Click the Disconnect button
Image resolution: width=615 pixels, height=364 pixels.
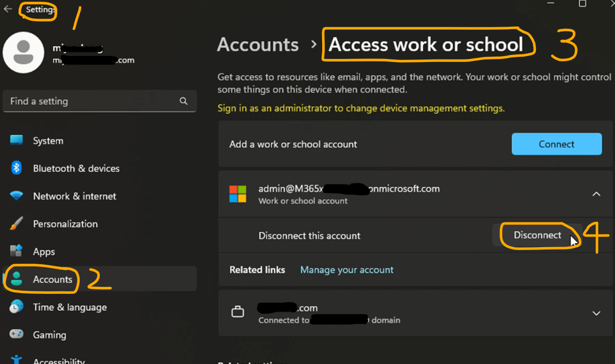537,235
